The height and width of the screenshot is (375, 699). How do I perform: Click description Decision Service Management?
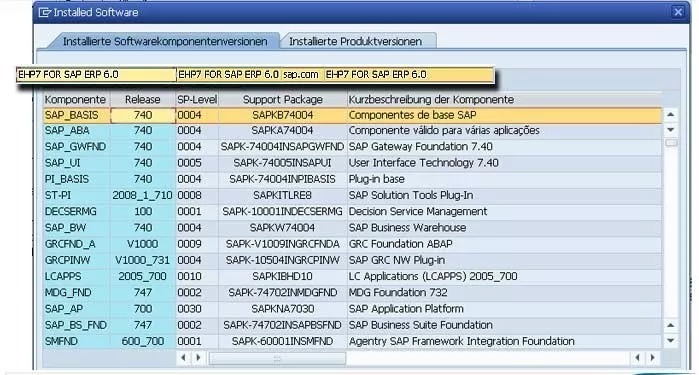(418, 211)
